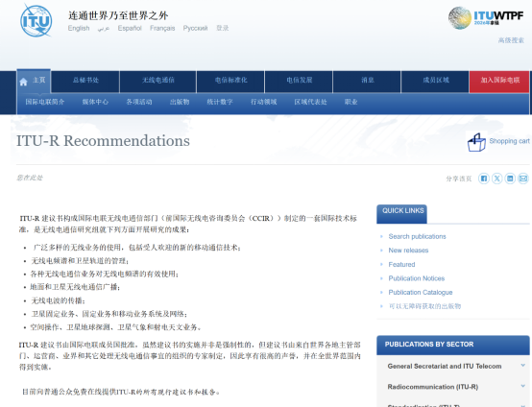Viewport: 532px width, 407px height.
Task: Click the home icon in the navigation bar
Action: 23,82
